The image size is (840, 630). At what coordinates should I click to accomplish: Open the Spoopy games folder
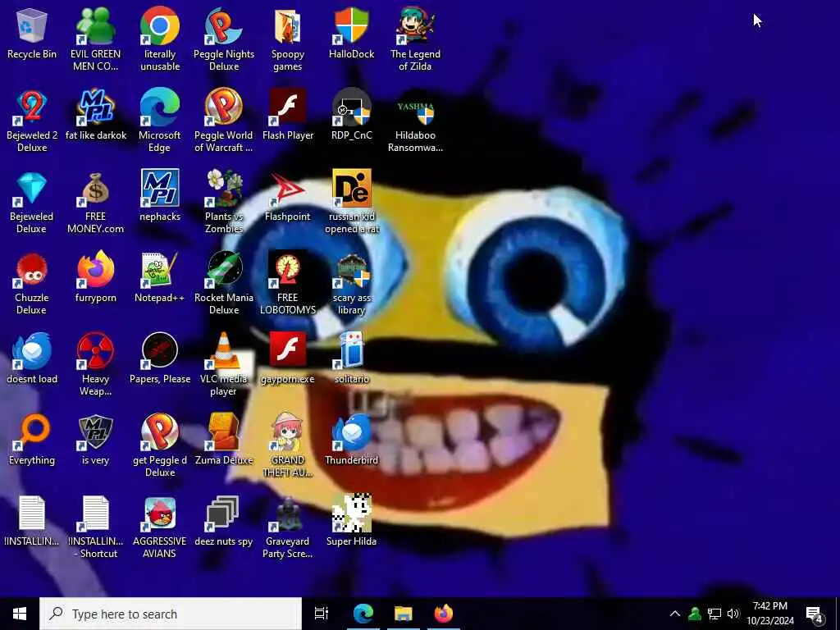288,27
